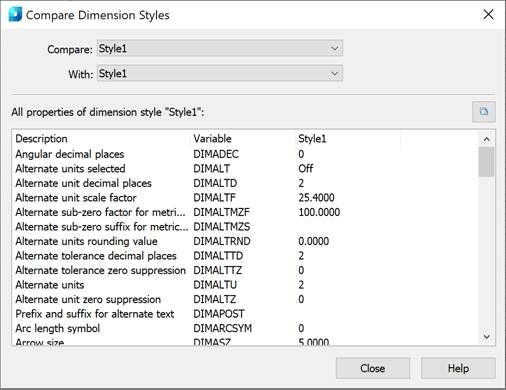Image resolution: width=506 pixels, height=390 pixels.
Task: Select the Alternate unit decimal places row
Action: (245, 183)
